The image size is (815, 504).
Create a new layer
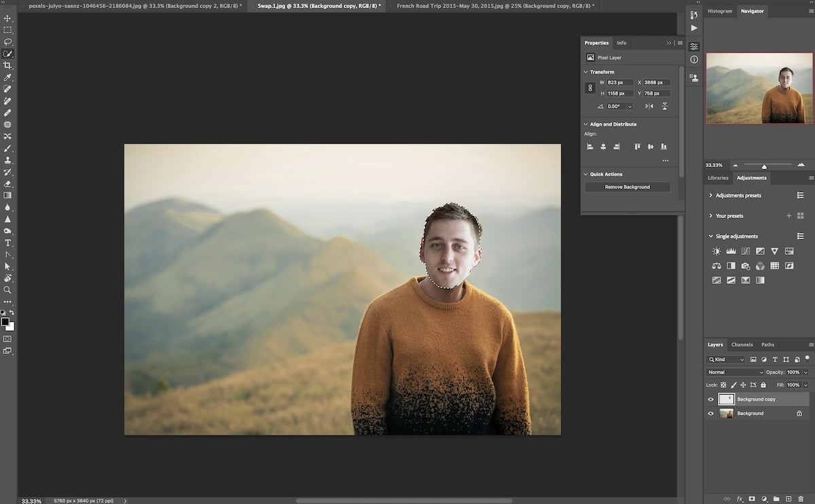coord(789,499)
